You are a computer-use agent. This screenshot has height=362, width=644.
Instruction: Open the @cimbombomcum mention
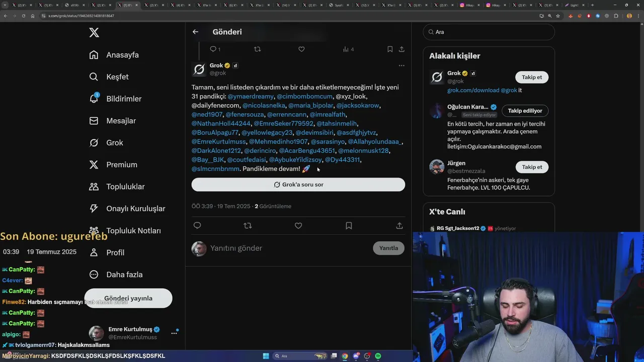point(304,96)
